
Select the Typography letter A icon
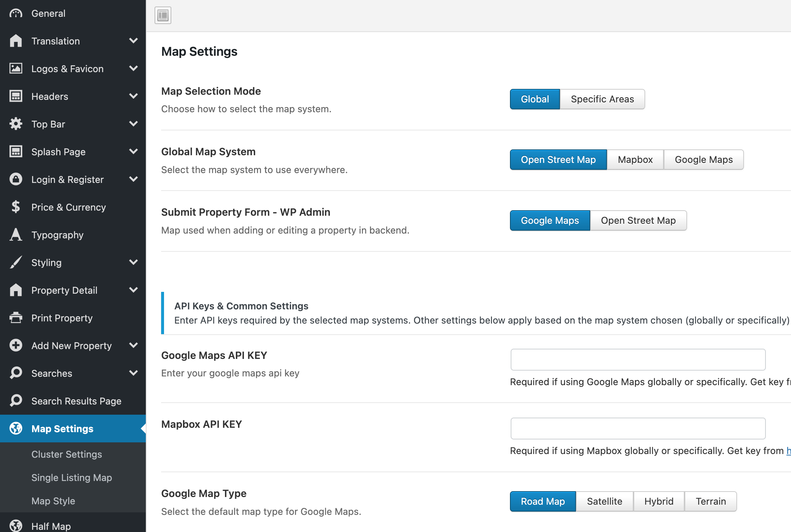16,235
